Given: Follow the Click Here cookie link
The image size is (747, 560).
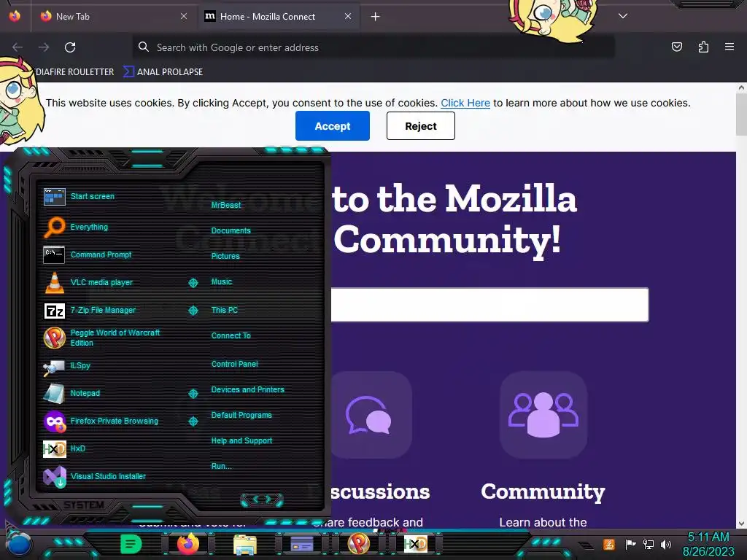Looking at the screenshot, I should [465, 103].
